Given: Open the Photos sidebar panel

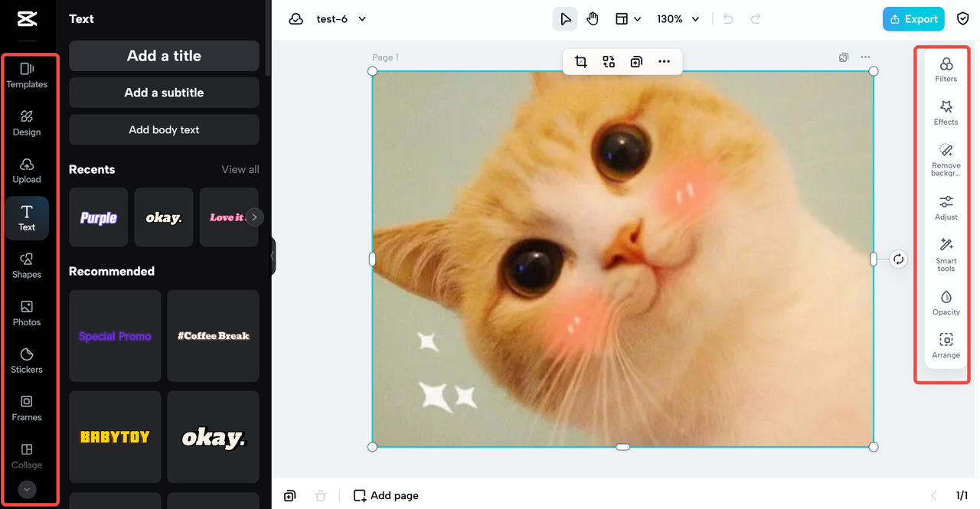Looking at the screenshot, I should coord(27,313).
